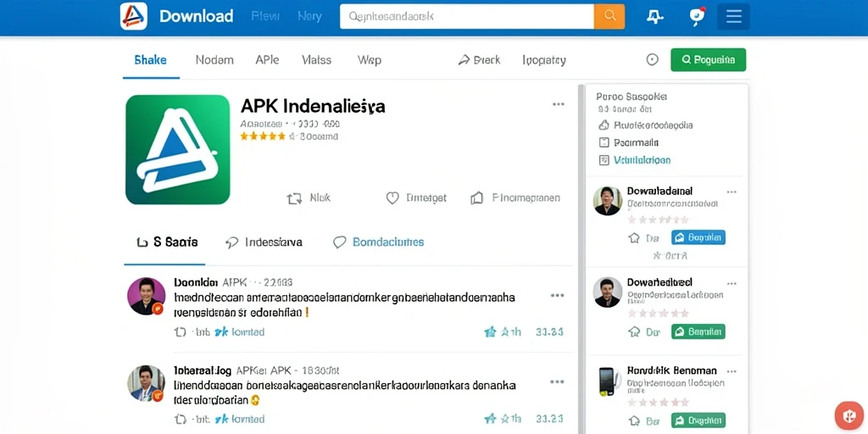The image size is (868, 434).
Task: Click the orange shield button in the corner
Action: tap(849, 416)
